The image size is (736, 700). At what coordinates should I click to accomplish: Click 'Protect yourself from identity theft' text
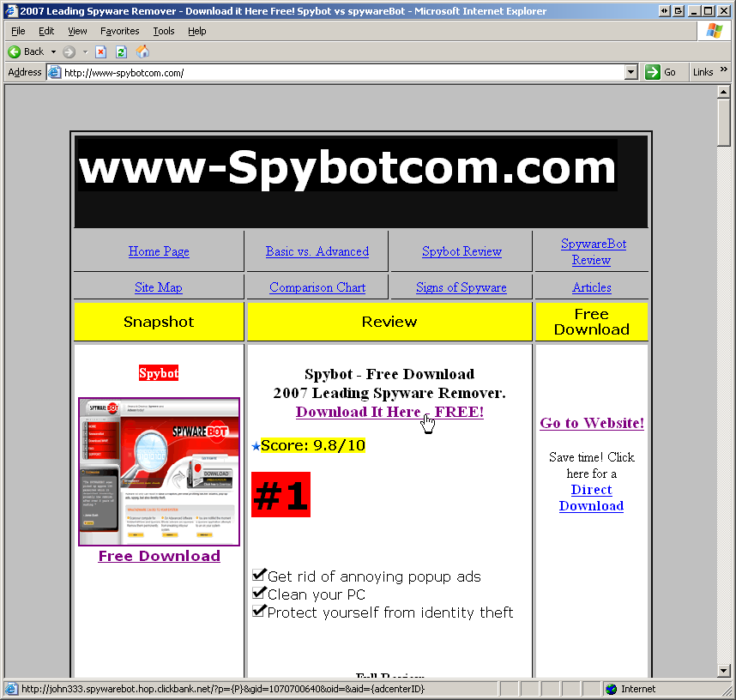(x=390, y=612)
